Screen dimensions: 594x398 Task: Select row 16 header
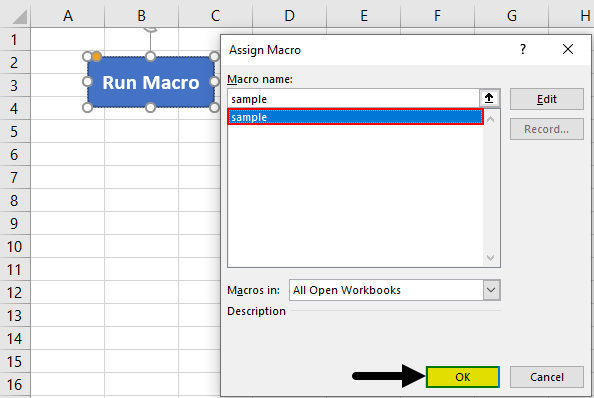pyautogui.click(x=14, y=384)
